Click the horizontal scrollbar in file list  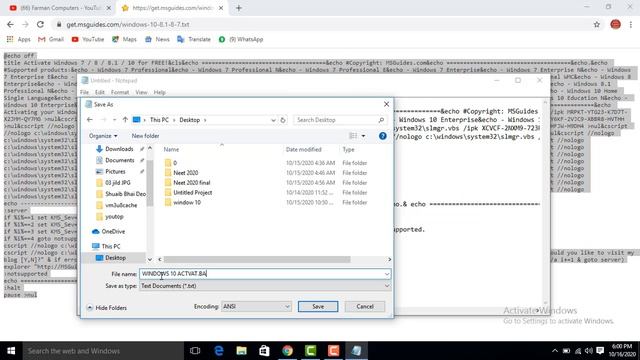(257, 259)
